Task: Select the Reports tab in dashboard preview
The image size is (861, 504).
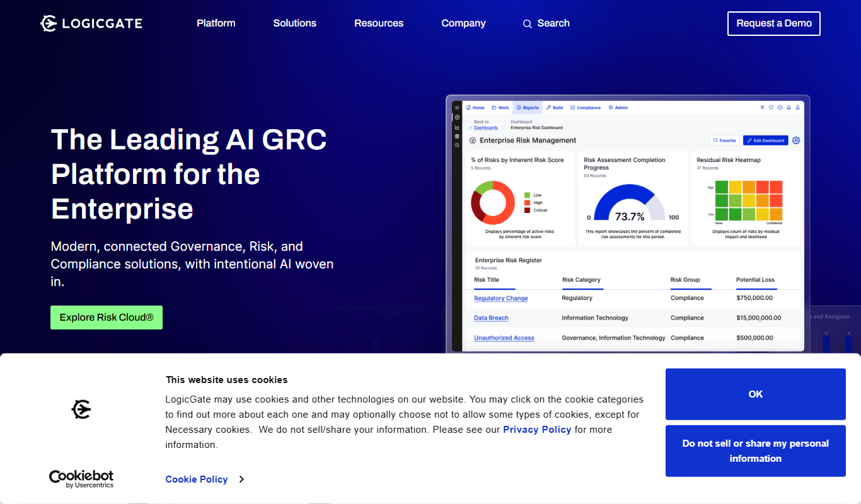Action: pyautogui.click(x=528, y=108)
